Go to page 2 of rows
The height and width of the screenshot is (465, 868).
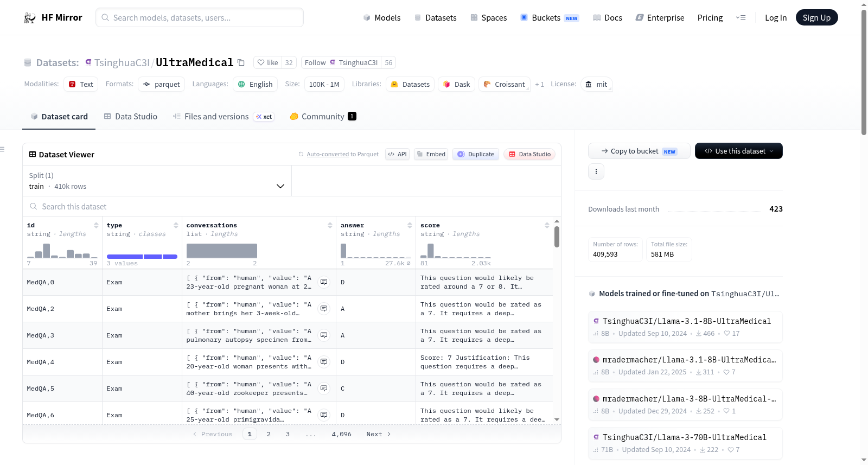pyautogui.click(x=269, y=434)
